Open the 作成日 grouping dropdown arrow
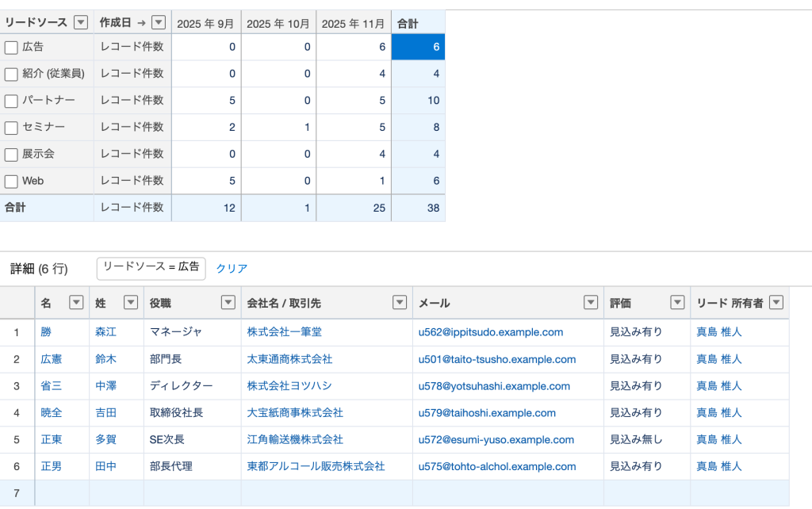 [159, 23]
